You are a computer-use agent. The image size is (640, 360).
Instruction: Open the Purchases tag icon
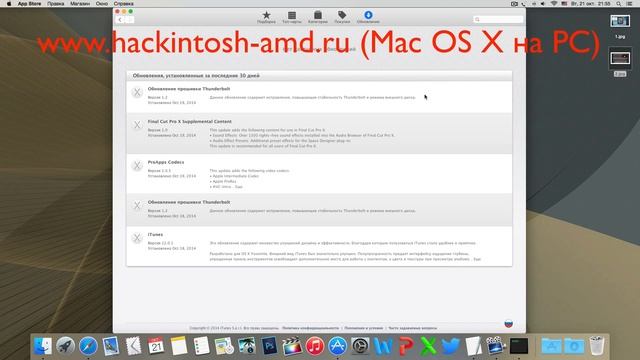tap(342, 16)
